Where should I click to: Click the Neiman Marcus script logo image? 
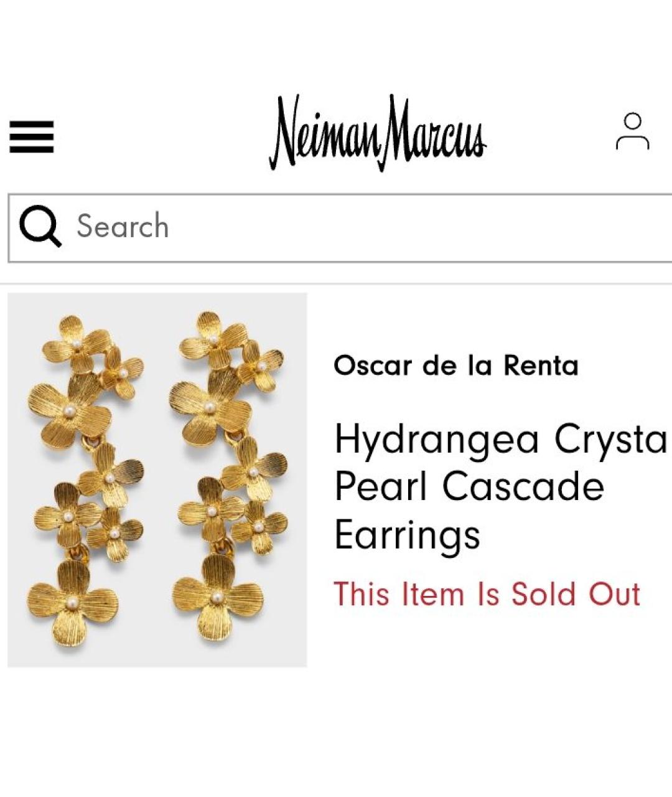[380, 131]
